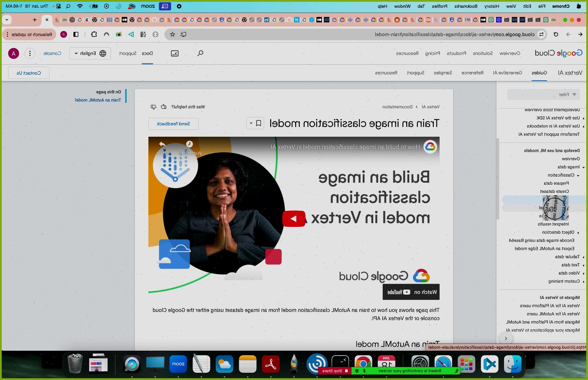
Task: Click the Google Cloud channel logo on the video
Action: coord(430,147)
